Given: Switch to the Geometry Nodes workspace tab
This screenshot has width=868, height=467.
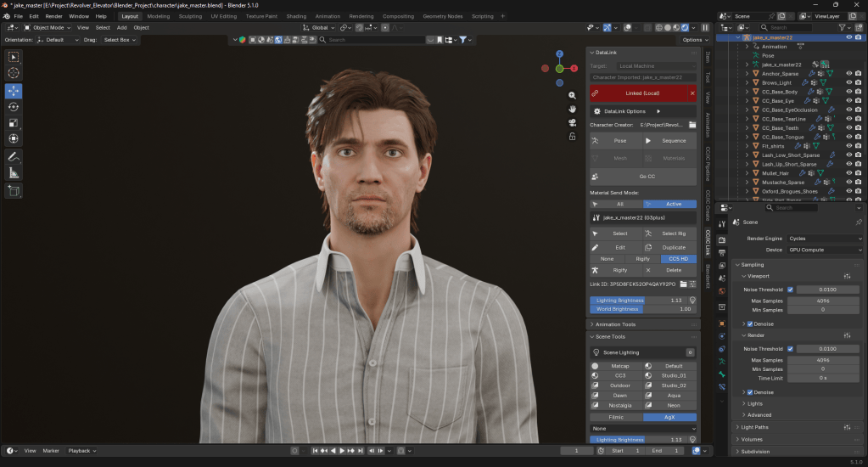Looking at the screenshot, I should click(443, 16).
